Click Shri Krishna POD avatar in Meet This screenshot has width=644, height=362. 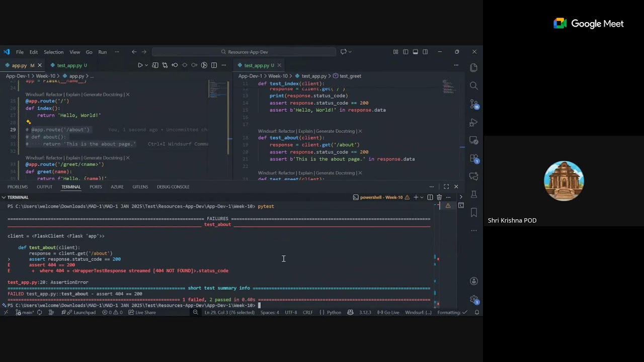click(564, 181)
